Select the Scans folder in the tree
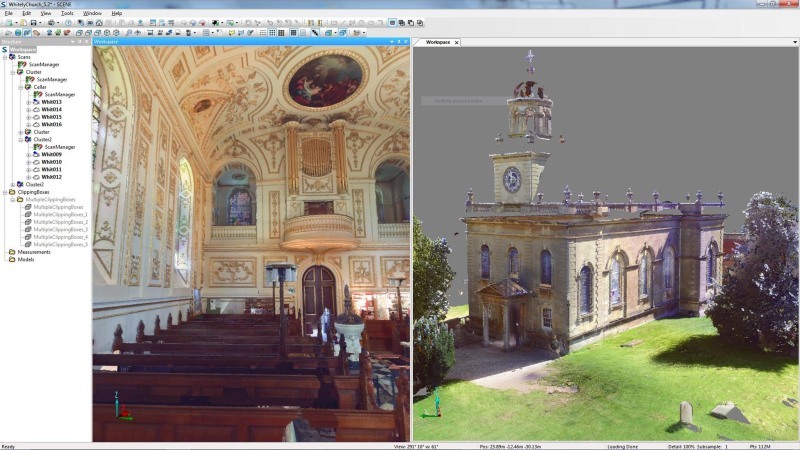The height and width of the screenshot is (450, 800). click(24, 57)
